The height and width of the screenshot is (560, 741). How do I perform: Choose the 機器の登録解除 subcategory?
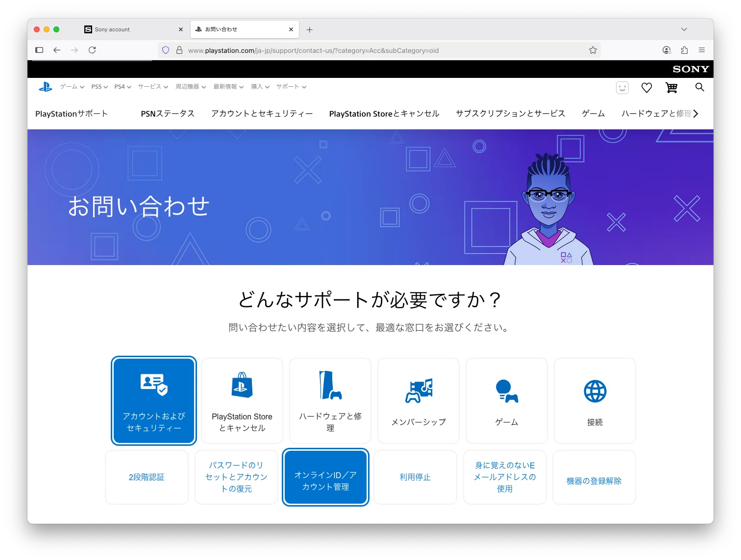(x=594, y=477)
